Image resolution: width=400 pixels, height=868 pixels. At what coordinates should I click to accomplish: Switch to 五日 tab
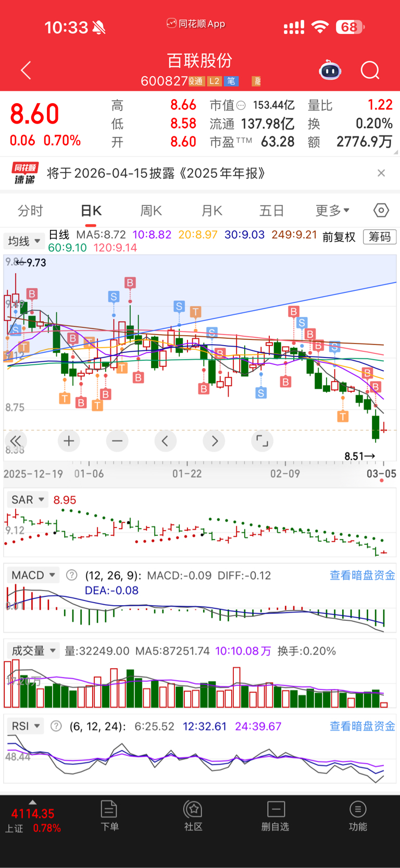pyautogui.click(x=272, y=211)
